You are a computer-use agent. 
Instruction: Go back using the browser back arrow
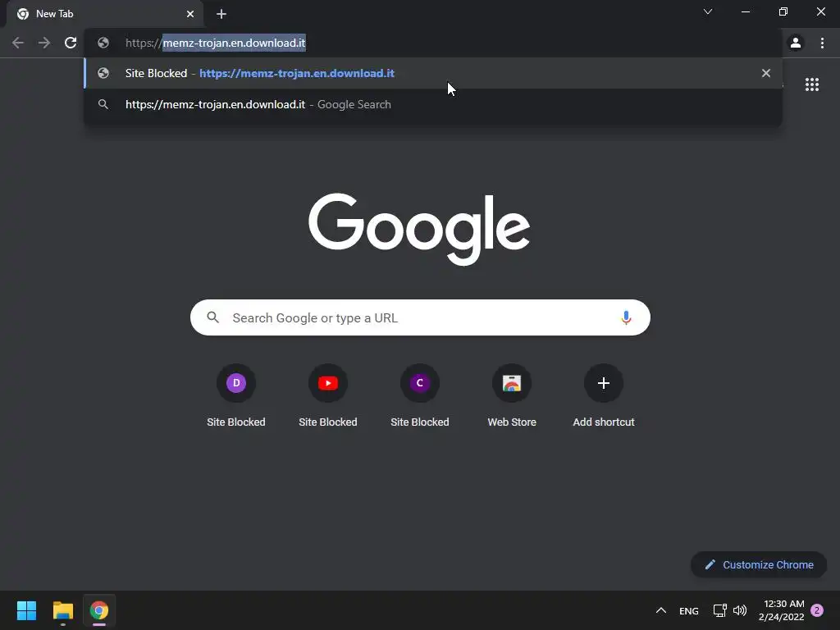[18, 43]
